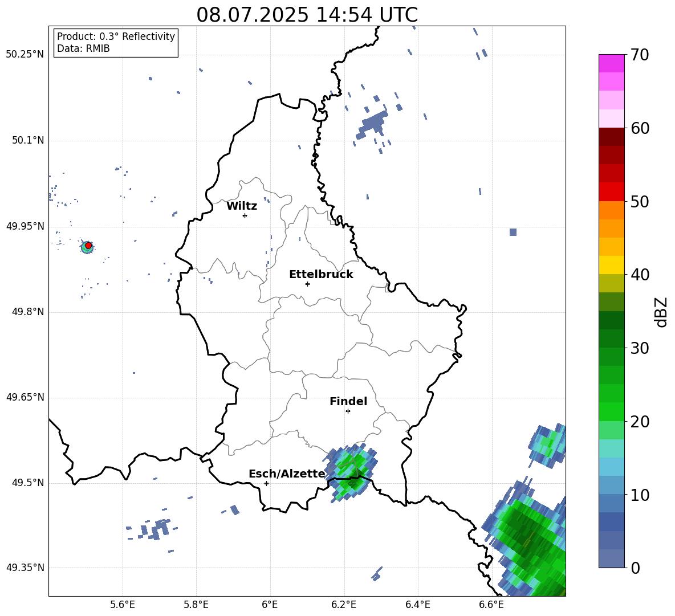This screenshot has width=675, height=616.
Task: Click the 50.25°N latitude label
Action: coord(25,55)
